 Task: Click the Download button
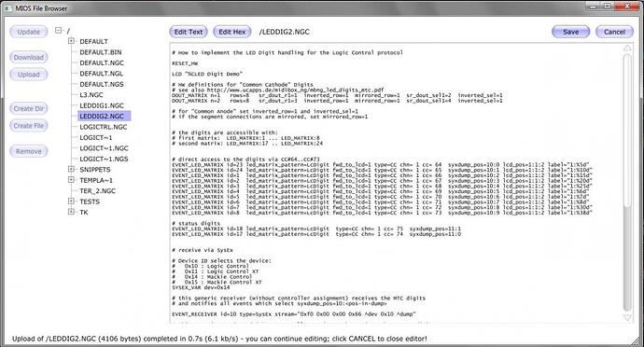click(28, 57)
